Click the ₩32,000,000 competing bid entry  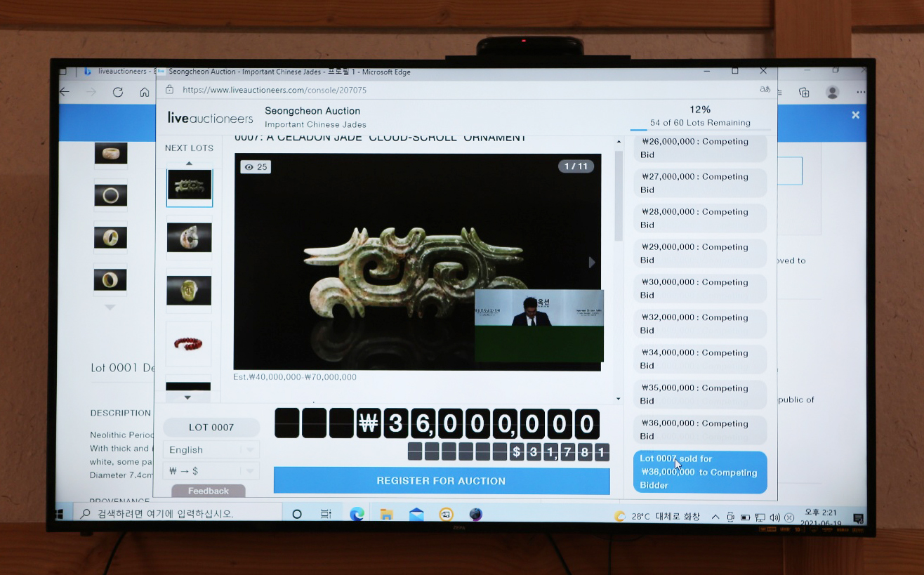(x=700, y=324)
